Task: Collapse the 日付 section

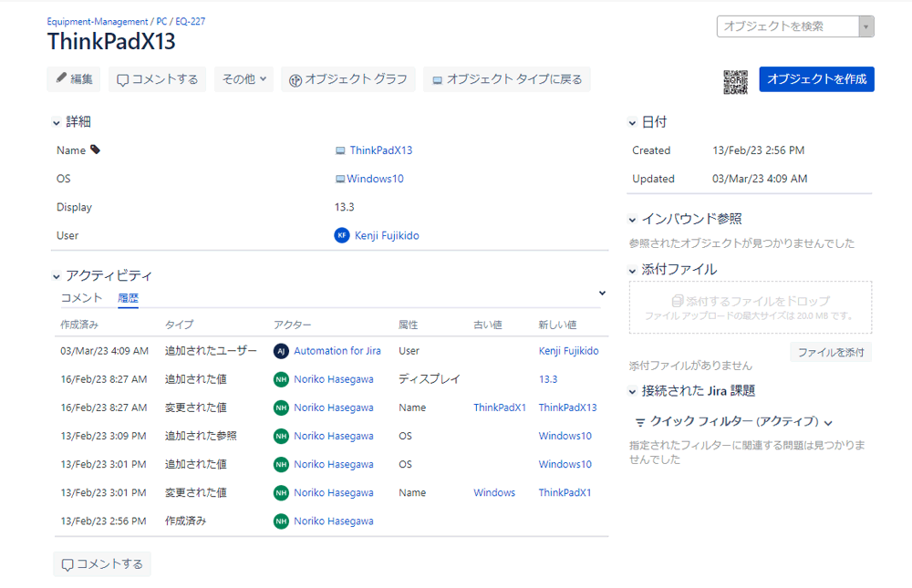Action: (632, 123)
